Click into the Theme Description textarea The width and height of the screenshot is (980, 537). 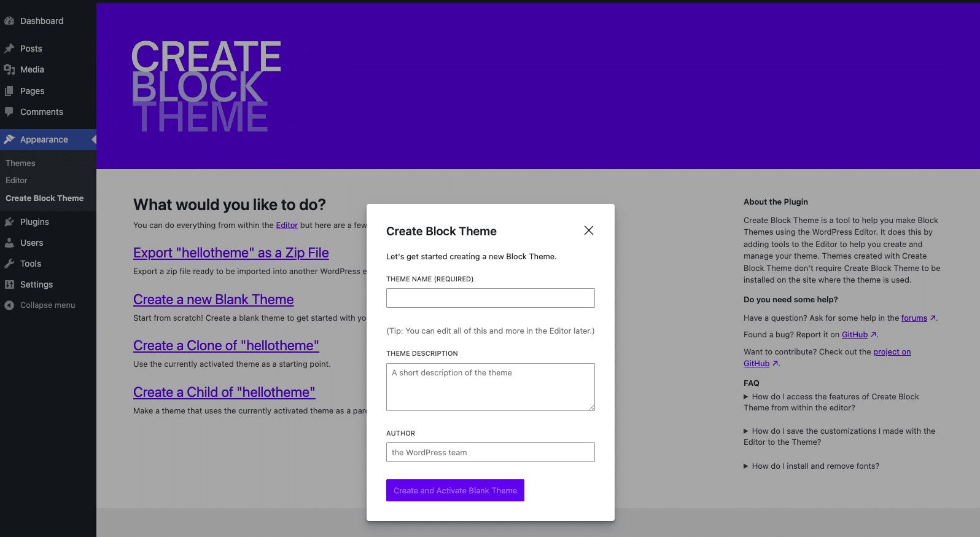[x=490, y=387]
